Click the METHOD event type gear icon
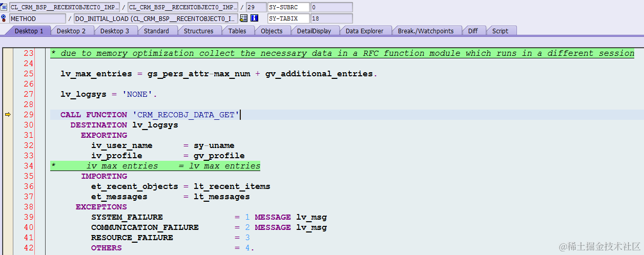 tap(4, 18)
